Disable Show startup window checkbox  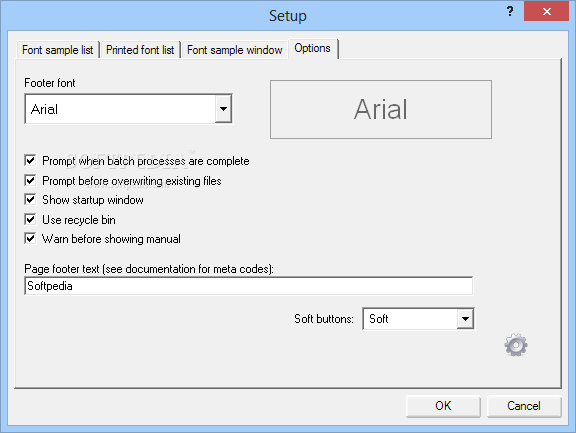tap(30, 199)
